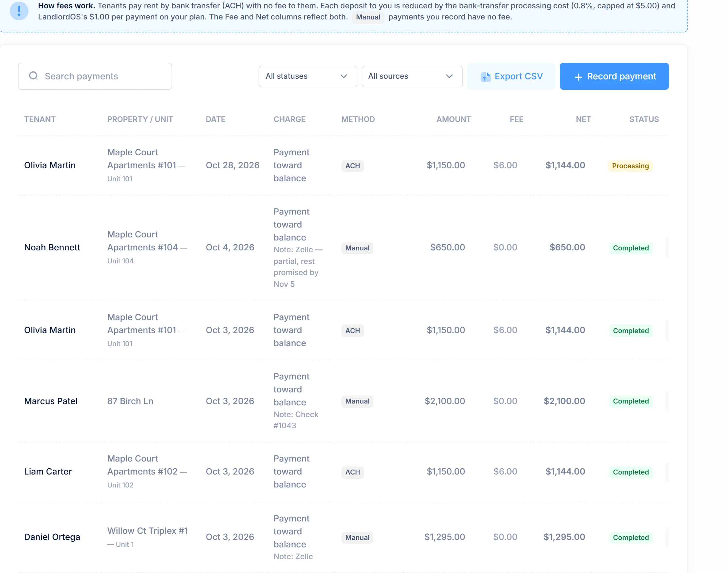
Task: Select tenant Daniel Ortega
Action: click(x=52, y=537)
